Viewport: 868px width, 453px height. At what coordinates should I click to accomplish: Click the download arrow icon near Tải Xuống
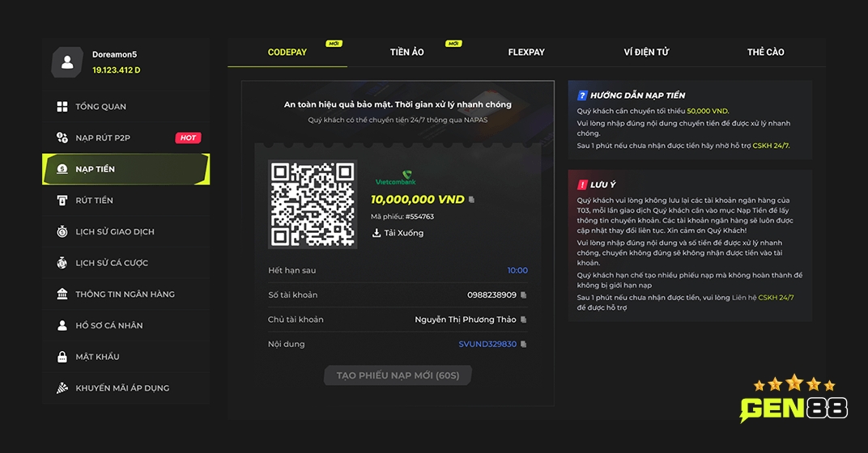pos(377,233)
